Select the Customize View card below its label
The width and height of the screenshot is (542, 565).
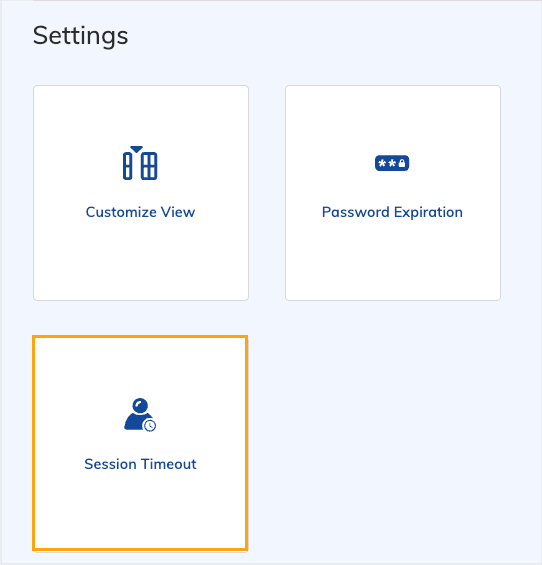[x=141, y=259]
